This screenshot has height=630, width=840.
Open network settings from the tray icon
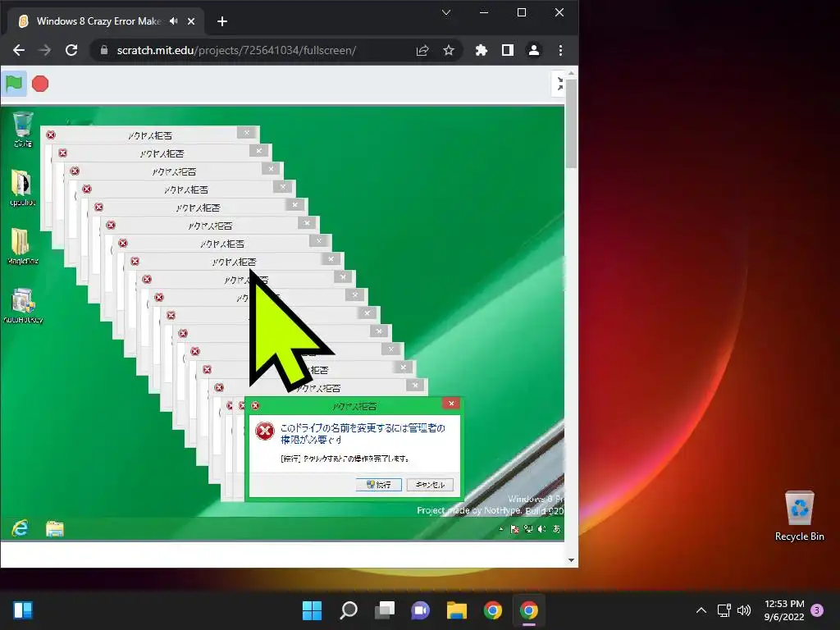724,610
